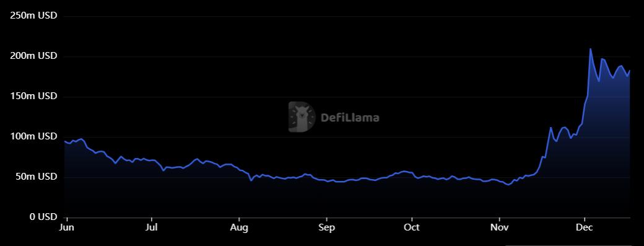Select the Sep label on the time axis
This screenshot has height=246, width=644.
click(x=326, y=228)
